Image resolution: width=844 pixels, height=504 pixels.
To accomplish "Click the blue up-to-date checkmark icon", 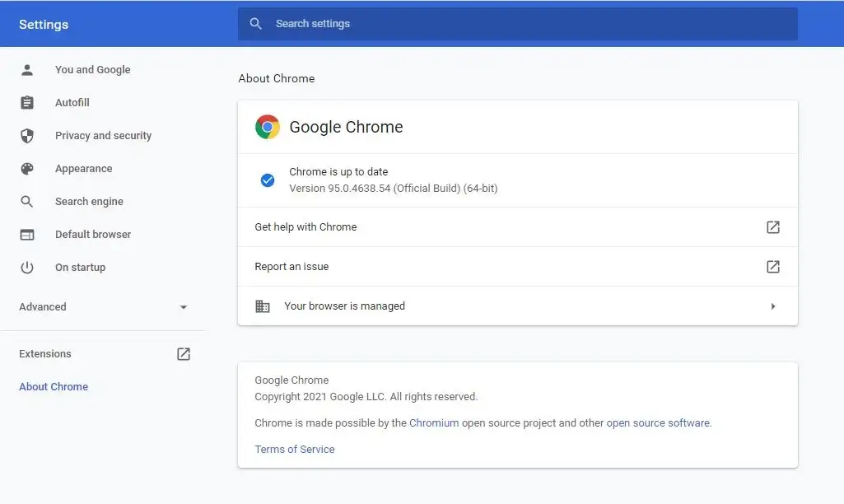I will [x=268, y=180].
